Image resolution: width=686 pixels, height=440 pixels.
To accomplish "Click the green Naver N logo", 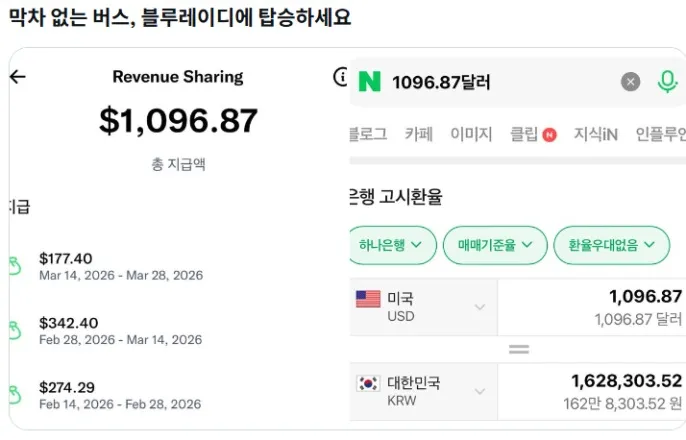I will 369,82.
